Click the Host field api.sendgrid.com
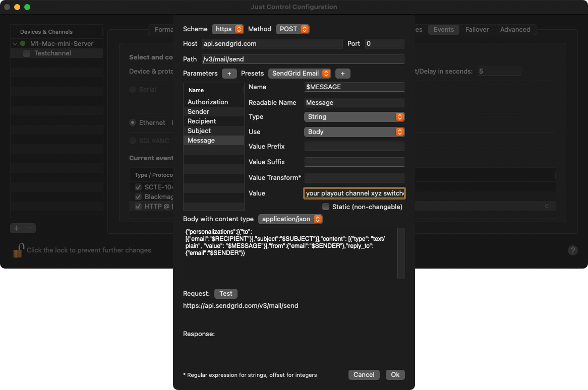This screenshot has height=390, width=588. pyautogui.click(x=272, y=43)
